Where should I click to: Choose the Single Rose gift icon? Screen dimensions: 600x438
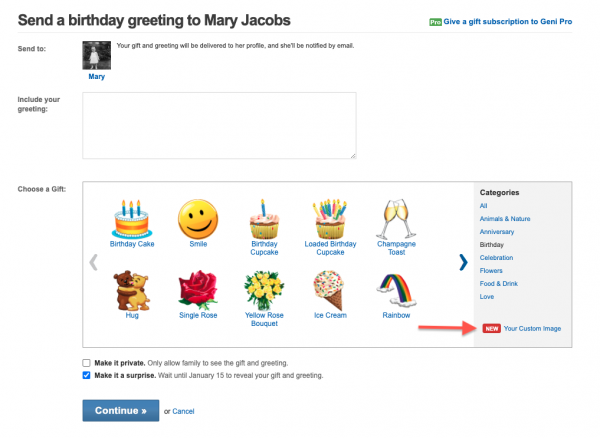tap(198, 290)
